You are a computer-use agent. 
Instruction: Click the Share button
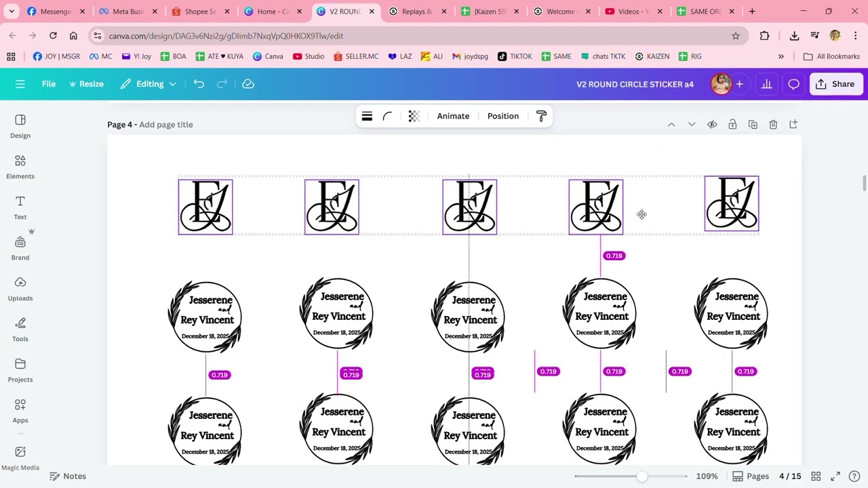tap(835, 84)
